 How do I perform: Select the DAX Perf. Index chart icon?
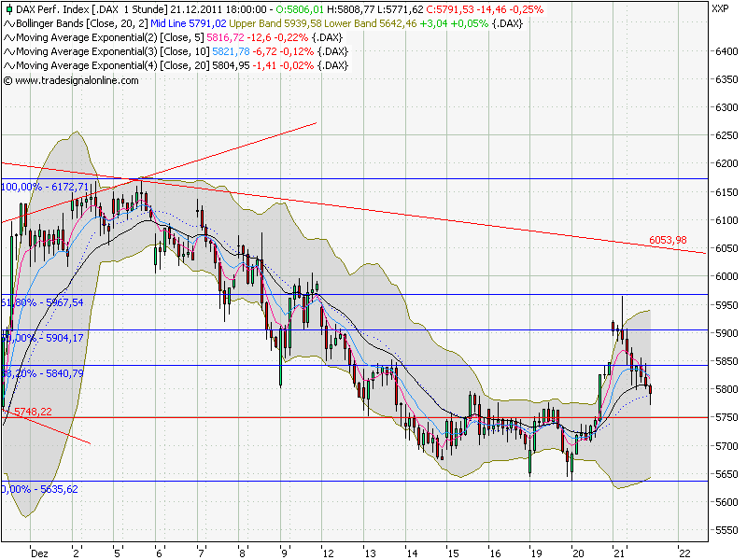point(9,9)
